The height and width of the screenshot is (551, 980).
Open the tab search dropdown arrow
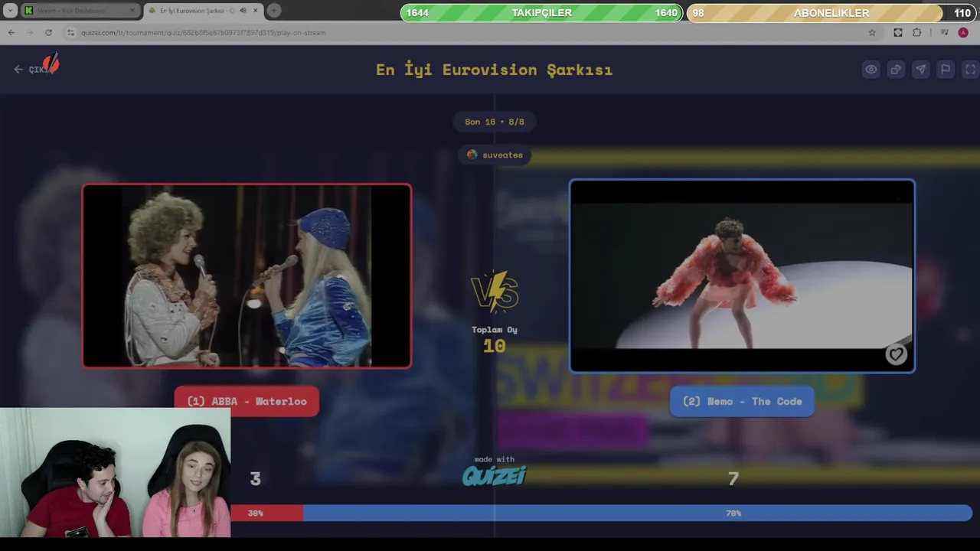(10, 11)
